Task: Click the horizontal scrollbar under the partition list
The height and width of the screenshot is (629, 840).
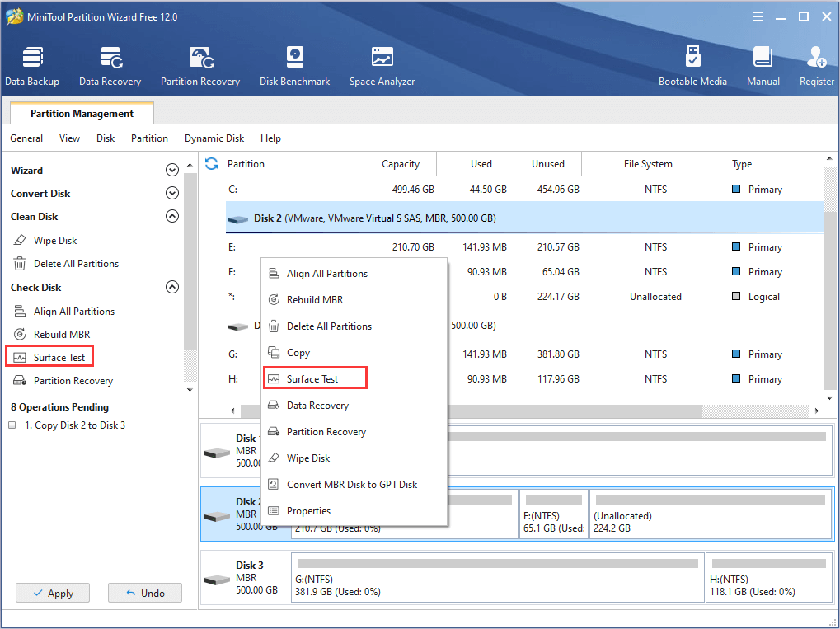Action: click(472, 411)
